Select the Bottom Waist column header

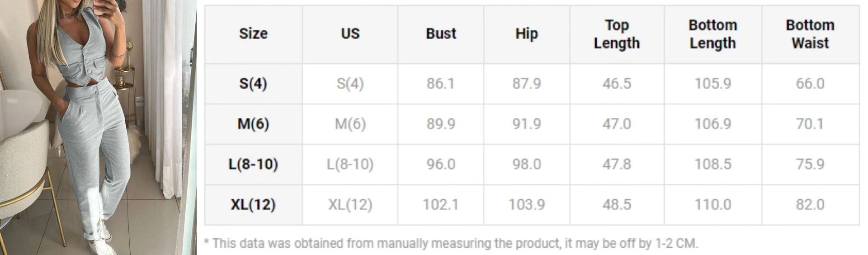810,34
